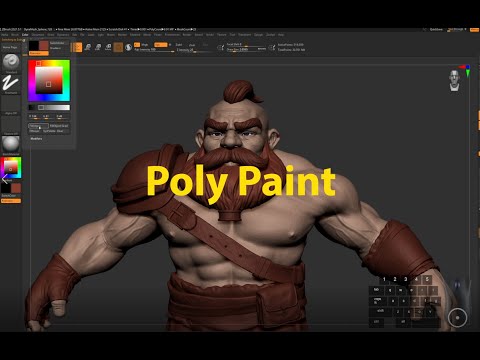Adjust the G green channel slider
Screen dimensions: 480x360
click(47, 117)
